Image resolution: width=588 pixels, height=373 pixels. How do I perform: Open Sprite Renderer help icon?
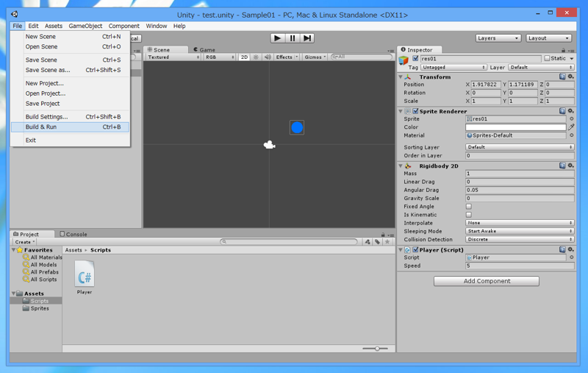click(562, 110)
